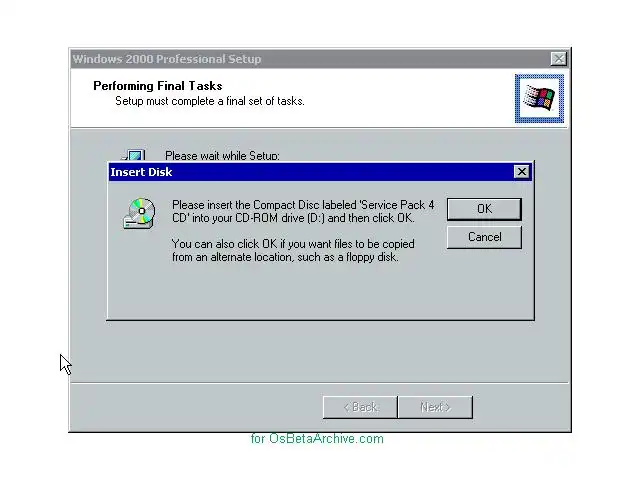Click the Back button in Setup
Viewport: 640px width, 480px height.
[x=360, y=407]
